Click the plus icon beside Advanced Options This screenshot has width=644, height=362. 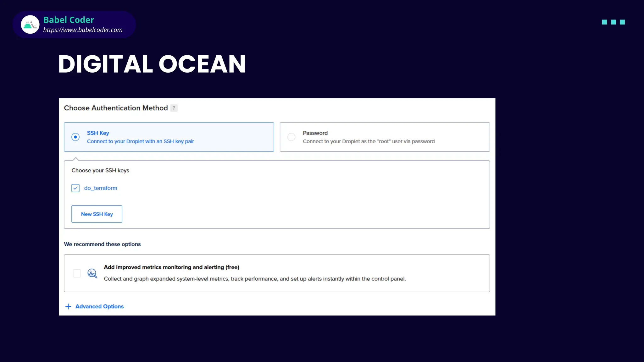(x=68, y=306)
